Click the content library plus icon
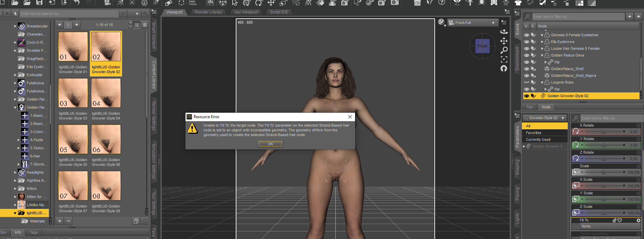This screenshot has width=644, height=239. [x=60, y=221]
